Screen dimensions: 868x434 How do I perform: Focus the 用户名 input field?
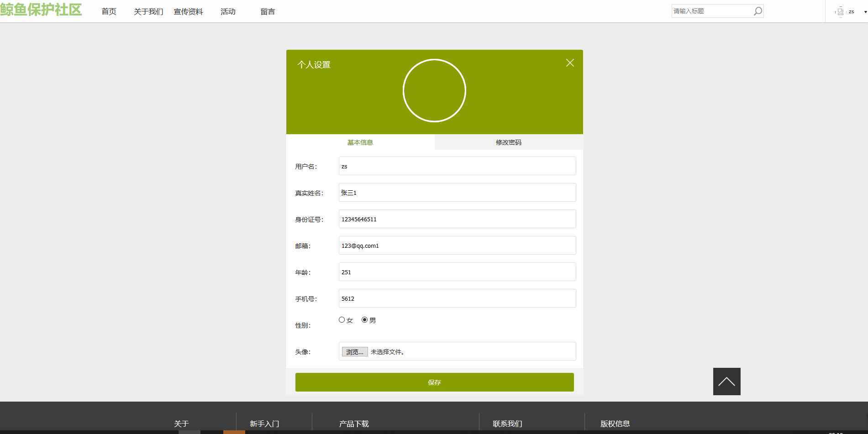pyautogui.click(x=457, y=166)
